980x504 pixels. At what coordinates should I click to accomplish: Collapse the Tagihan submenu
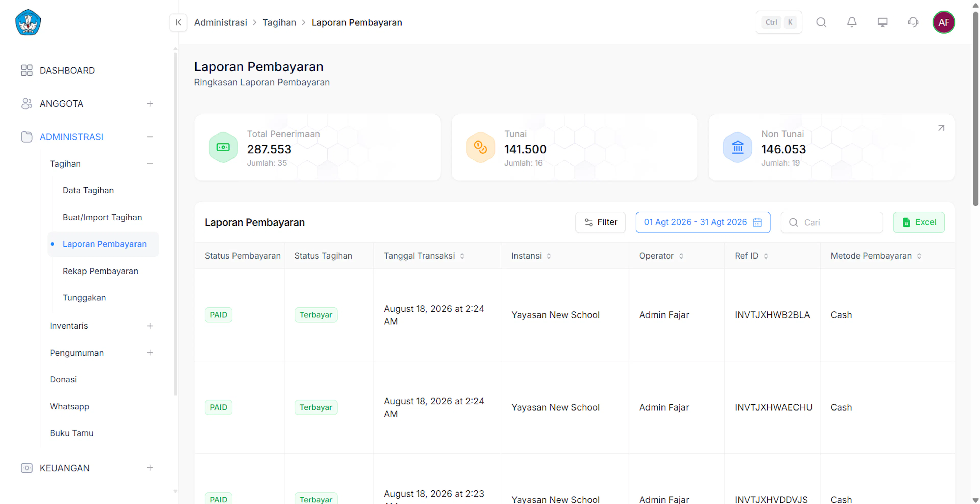[x=150, y=164]
